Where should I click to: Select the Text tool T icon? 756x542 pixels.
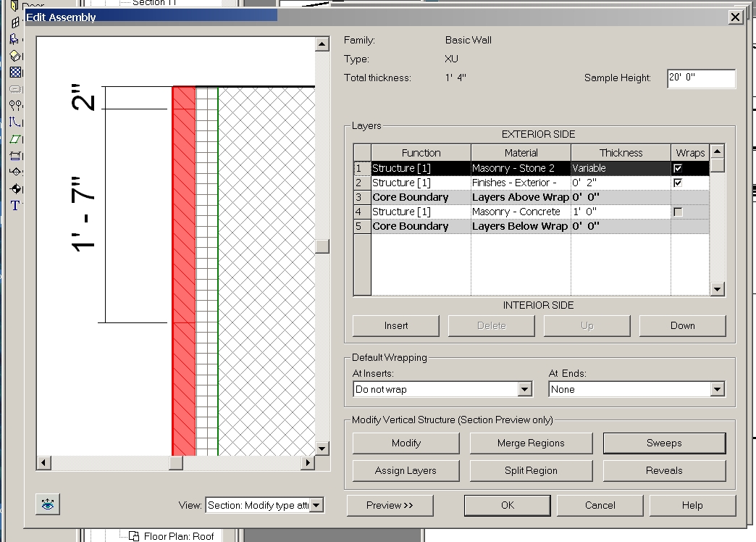(x=15, y=206)
